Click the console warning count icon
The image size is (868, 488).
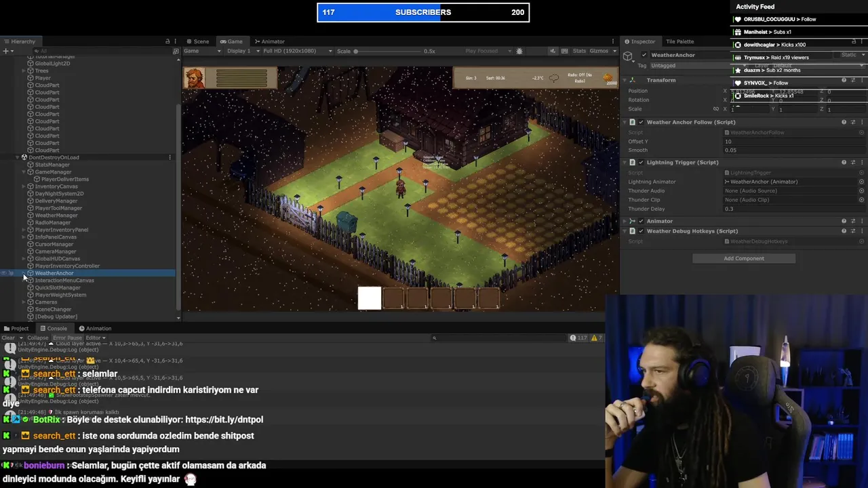(x=593, y=338)
